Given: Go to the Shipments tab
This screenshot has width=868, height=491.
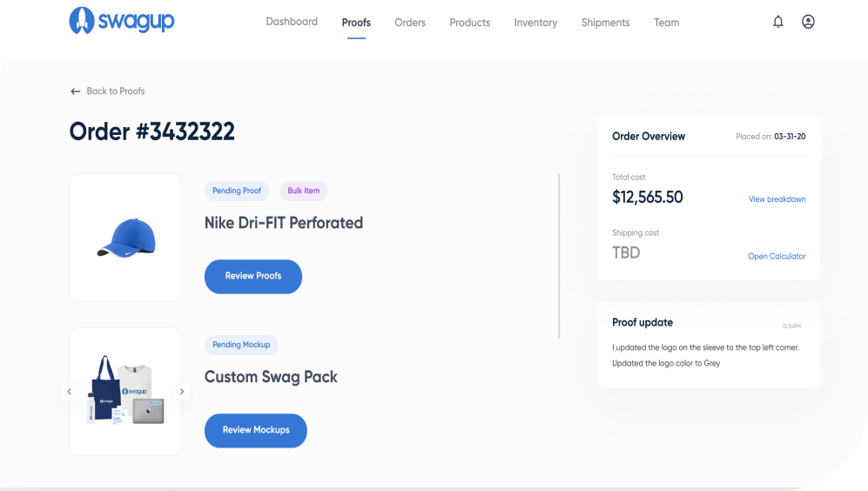Looking at the screenshot, I should pyautogui.click(x=605, y=23).
